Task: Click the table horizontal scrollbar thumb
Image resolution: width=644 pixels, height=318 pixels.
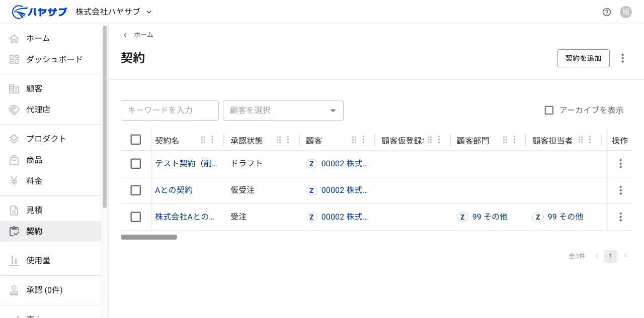Action: 149,237
